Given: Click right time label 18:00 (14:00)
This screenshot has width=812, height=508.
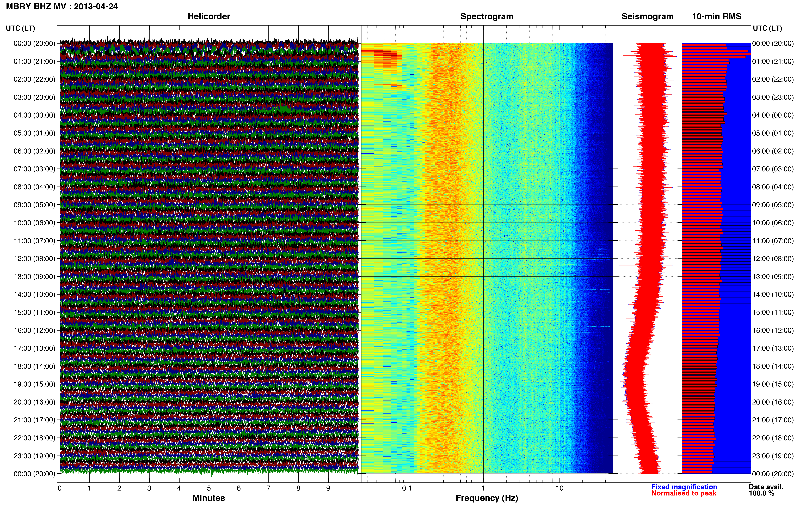Looking at the screenshot, I should click(773, 366).
